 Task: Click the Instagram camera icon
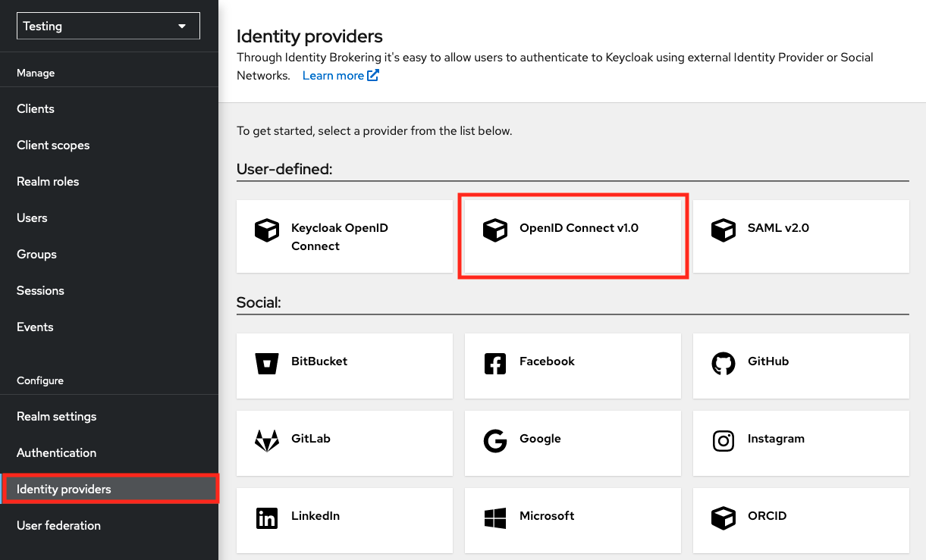(x=724, y=441)
